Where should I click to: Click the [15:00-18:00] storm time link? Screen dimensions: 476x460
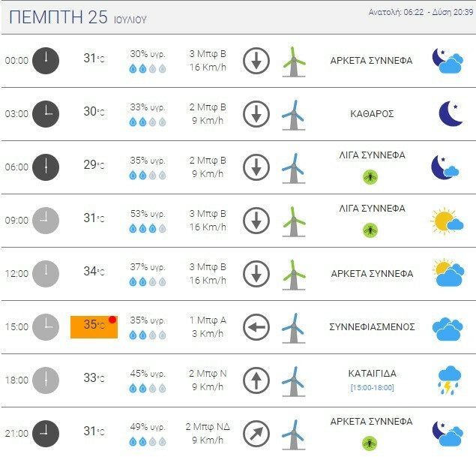[x=372, y=387]
